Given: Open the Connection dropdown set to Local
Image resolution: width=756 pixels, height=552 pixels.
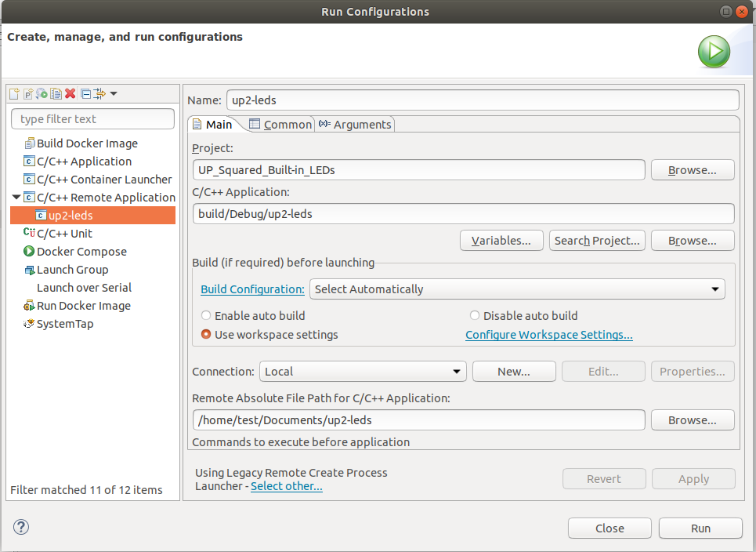Looking at the screenshot, I should (x=362, y=372).
